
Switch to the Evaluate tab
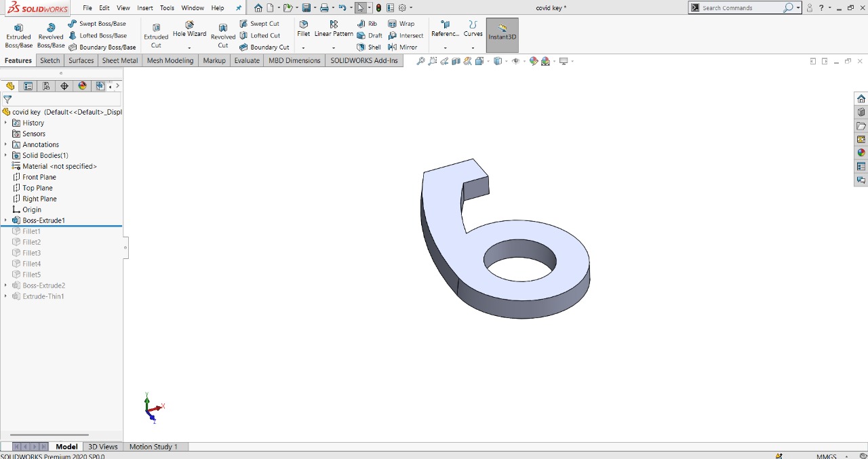[x=247, y=60]
